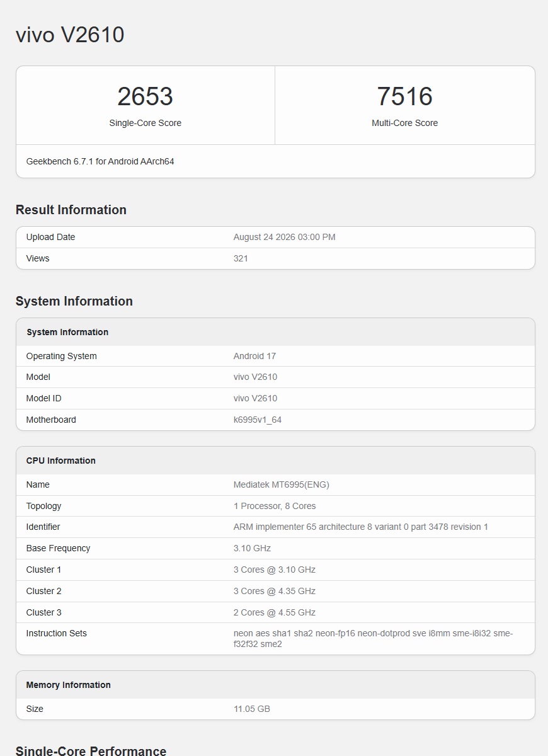Click the Identifier label

click(x=43, y=527)
